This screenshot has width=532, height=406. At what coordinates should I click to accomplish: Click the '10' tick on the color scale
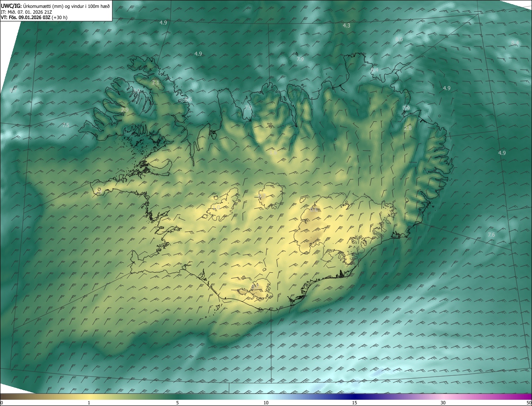(266, 403)
